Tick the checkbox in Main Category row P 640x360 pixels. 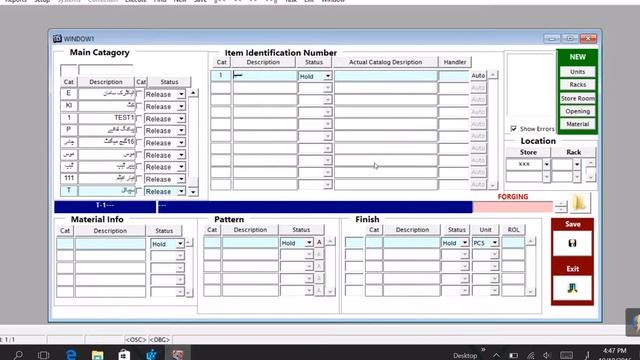pos(139,130)
